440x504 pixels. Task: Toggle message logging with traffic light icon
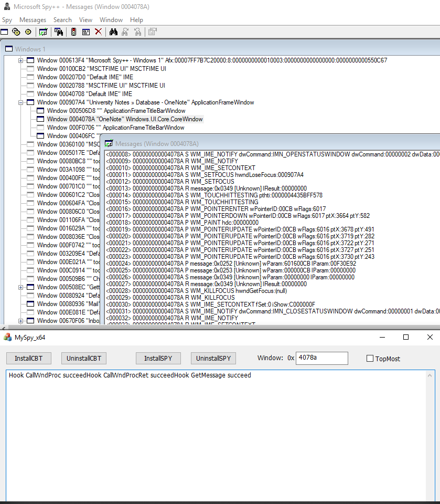tap(73, 32)
